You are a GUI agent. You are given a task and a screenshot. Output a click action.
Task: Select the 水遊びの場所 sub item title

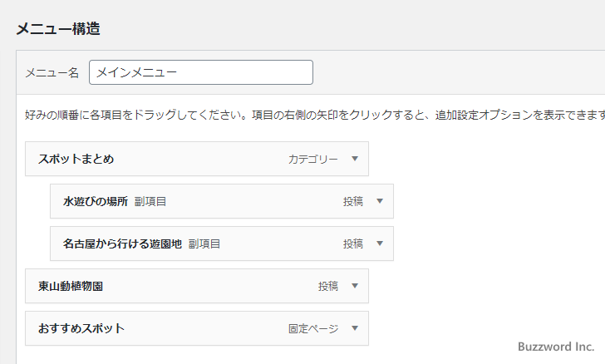[x=96, y=201]
